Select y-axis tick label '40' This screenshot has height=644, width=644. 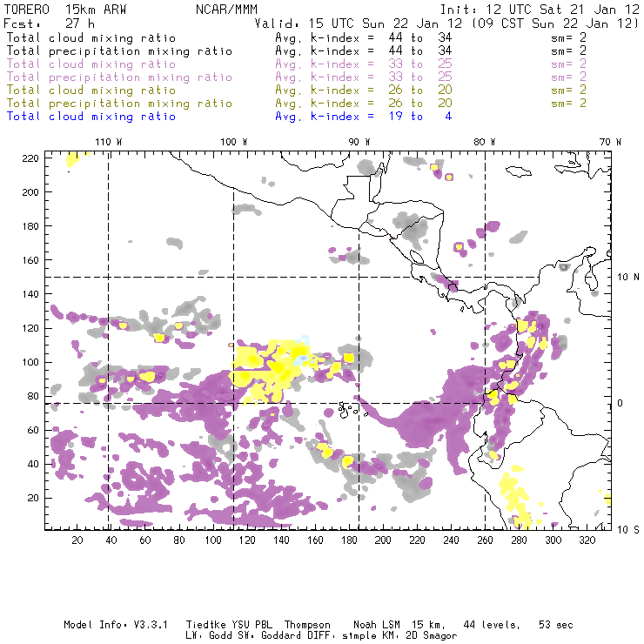pos(33,464)
